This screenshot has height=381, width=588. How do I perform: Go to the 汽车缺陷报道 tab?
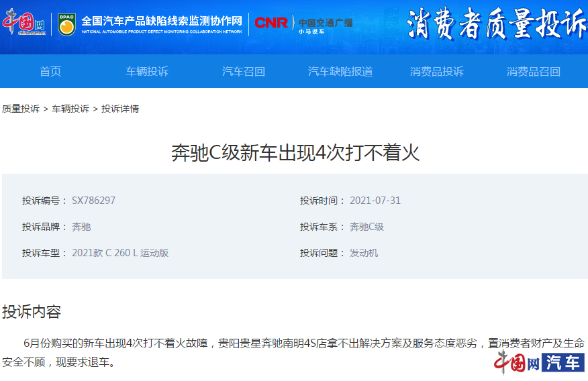340,72
